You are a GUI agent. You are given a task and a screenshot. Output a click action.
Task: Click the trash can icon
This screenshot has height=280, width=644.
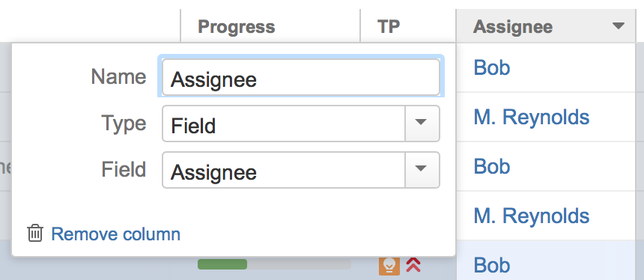(x=35, y=233)
